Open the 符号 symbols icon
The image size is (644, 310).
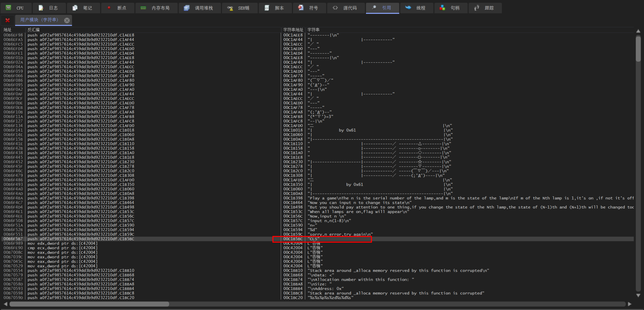point(301,8)
